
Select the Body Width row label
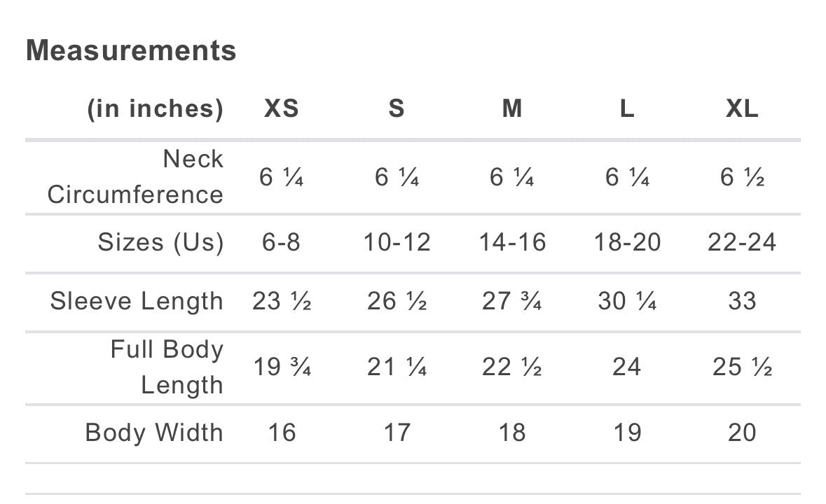coord(154,433)
